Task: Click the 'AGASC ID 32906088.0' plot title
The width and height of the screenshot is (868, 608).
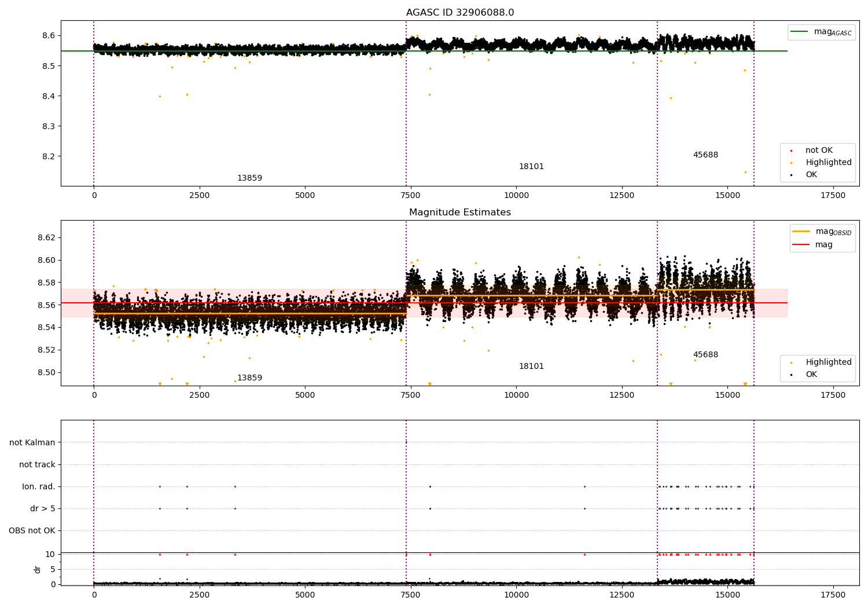Action: coord(460,13)
